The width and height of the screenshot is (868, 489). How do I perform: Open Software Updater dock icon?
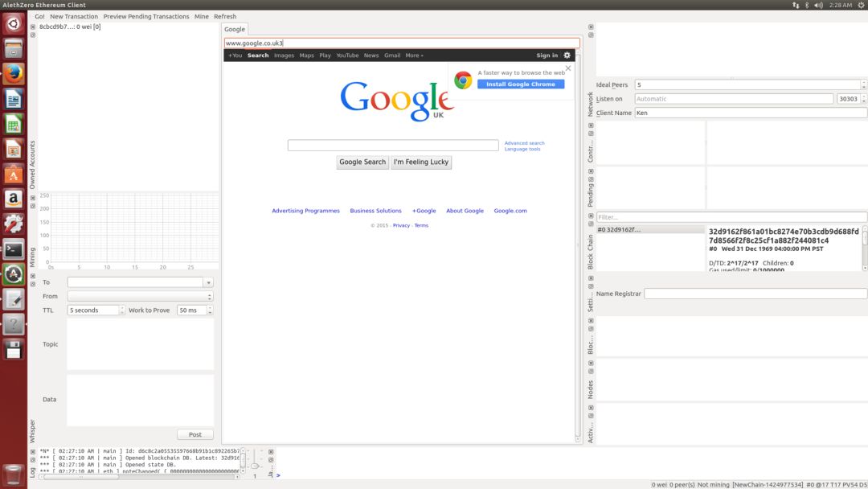click(14, 274)
